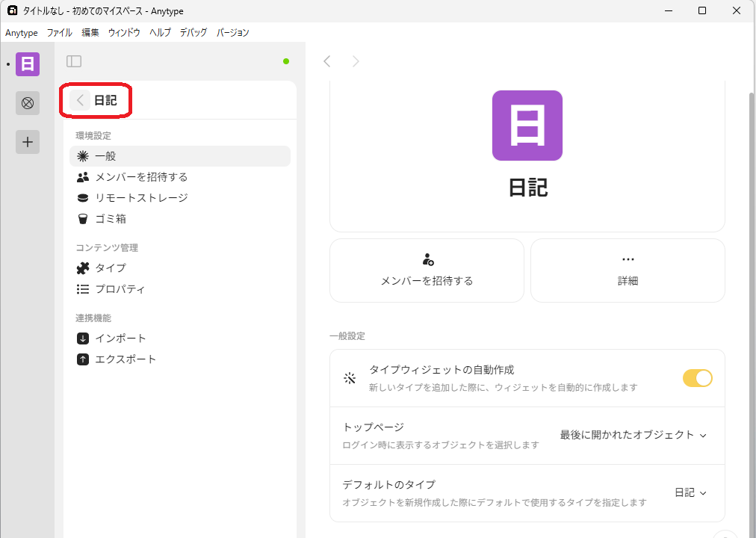Open the 日記 space icon in the left rail

coord(28,64)
